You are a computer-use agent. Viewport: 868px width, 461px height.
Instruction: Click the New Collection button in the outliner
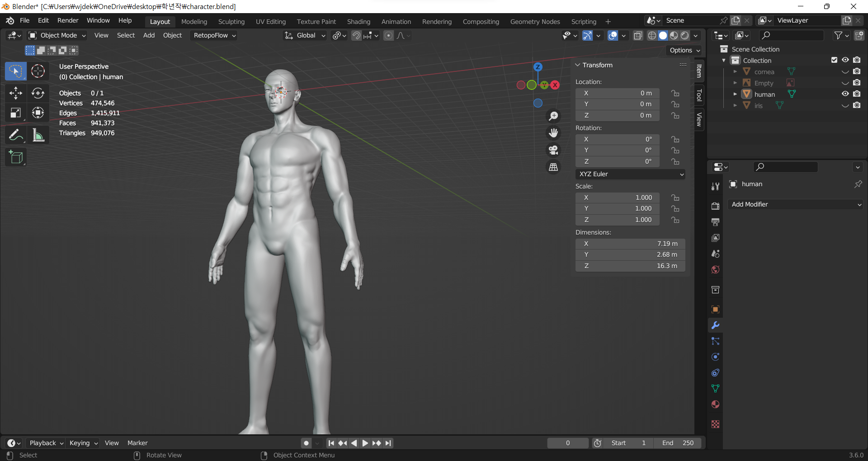coord(860,35)
